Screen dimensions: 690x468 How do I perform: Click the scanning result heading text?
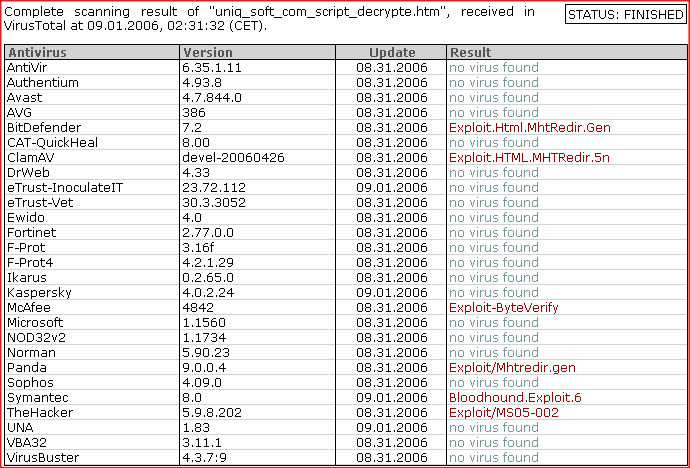(x=269, y=18)
